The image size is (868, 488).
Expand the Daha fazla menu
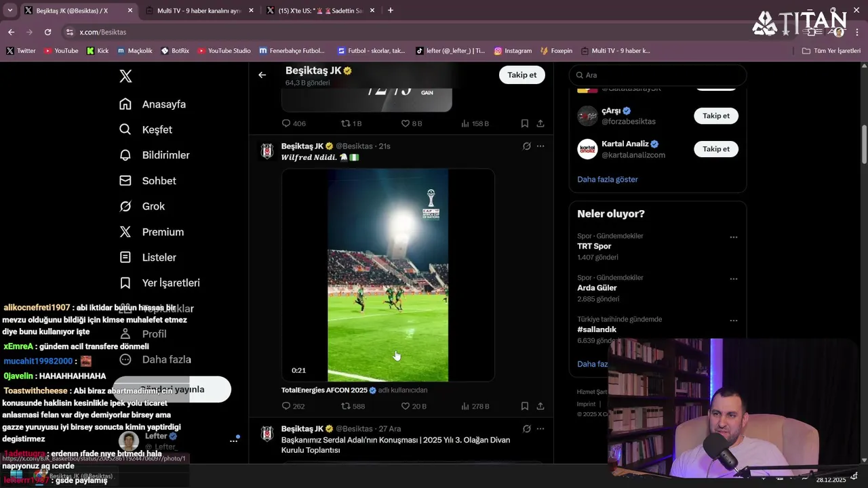155,359
